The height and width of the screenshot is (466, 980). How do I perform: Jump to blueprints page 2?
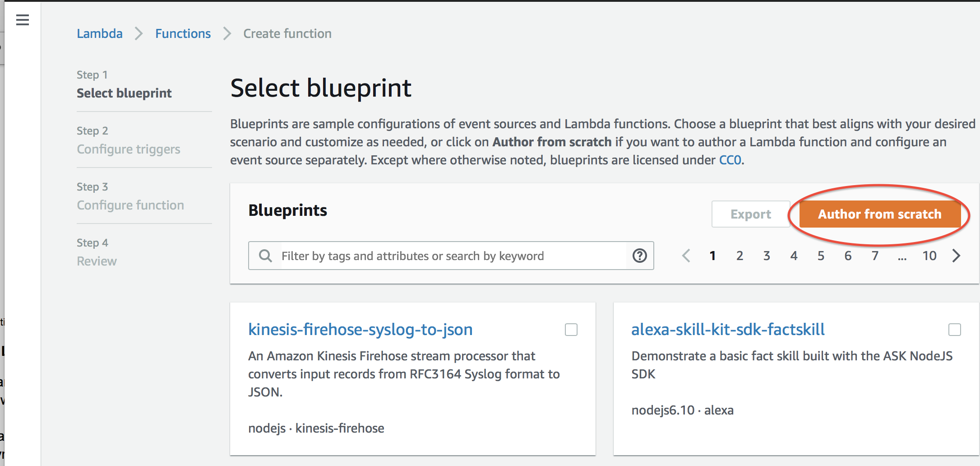point(740,256)
